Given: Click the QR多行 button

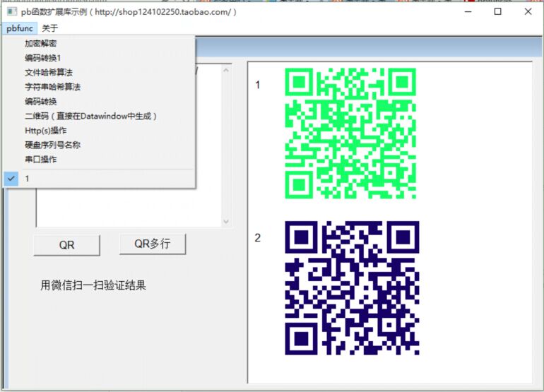Looking at the screenshot, I should point(153,244).
